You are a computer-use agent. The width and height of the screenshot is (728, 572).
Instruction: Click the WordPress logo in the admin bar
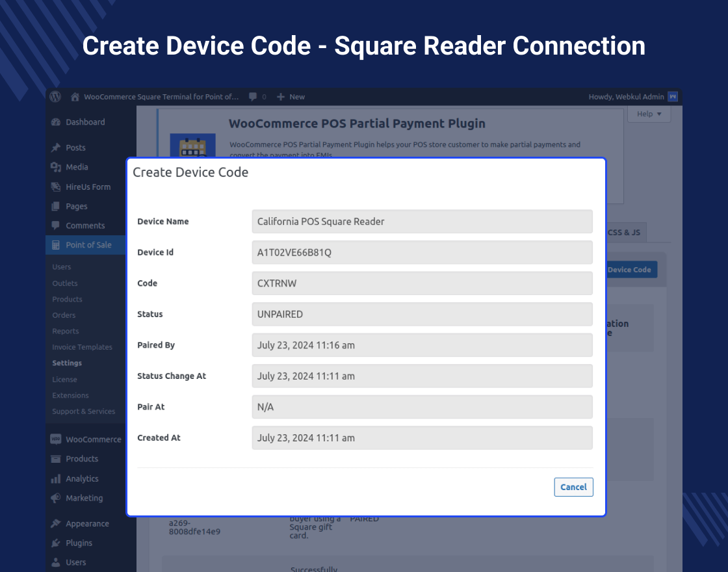pos(55,96)
